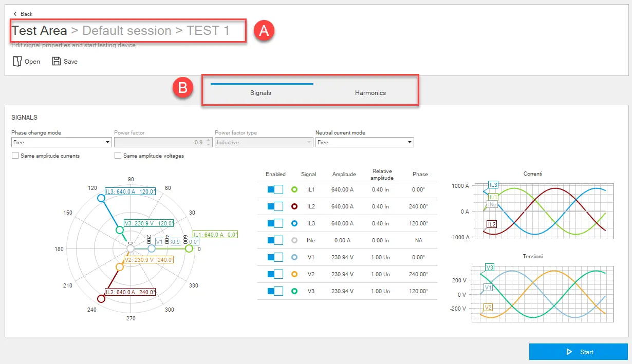This screenshot has width=632, height=364.
Task: Click the IL1 green circle marker in table
Action: pyautogui.click(x=294, y=189)
